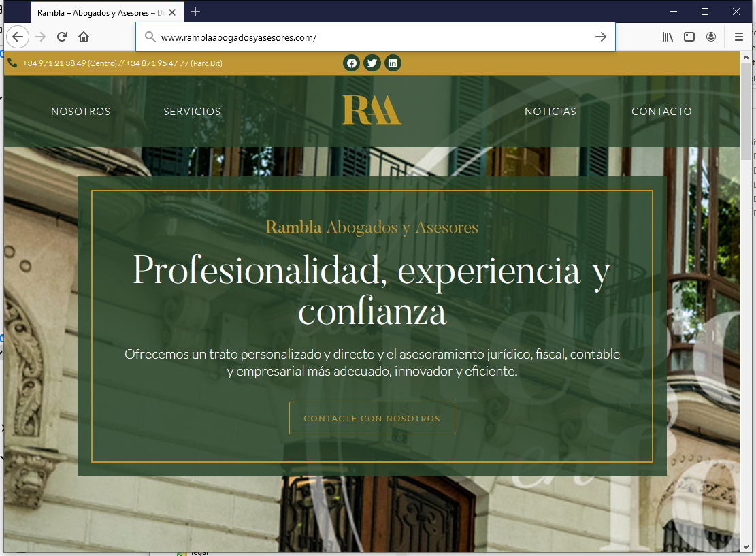Viewport: 756px width, 556px height.
Task: Open the Firefox hamburger menu
Action: pyautogui.click(x=739, y=37)
